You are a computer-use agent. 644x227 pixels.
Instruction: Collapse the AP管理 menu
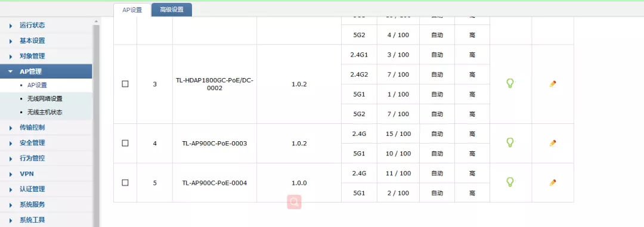pyautogui.click(x=46, y=71)
